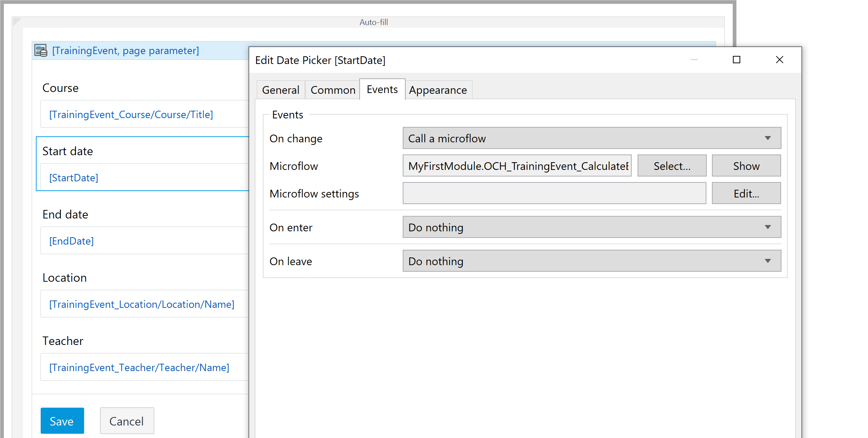
Task: Click Edit... for microflow settings
Action: coord(746,193)
